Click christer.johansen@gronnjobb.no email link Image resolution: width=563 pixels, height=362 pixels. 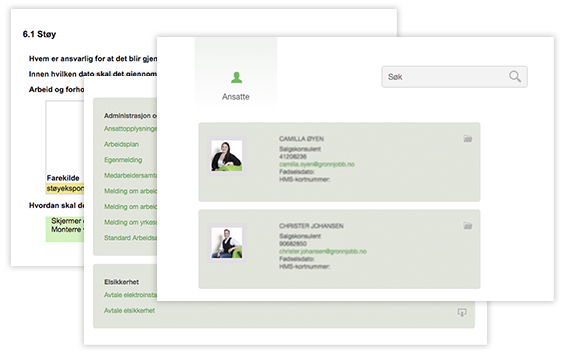coord(323,251)
